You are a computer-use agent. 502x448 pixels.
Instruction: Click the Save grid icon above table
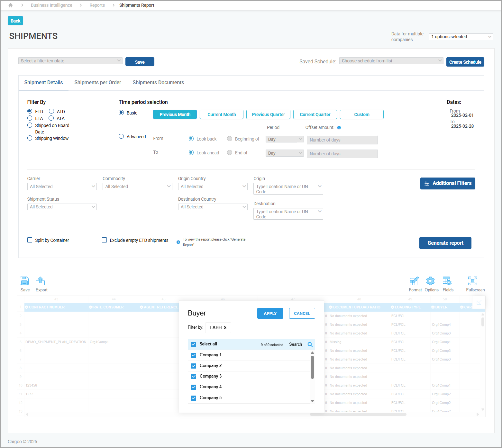[x=24, y=281]
